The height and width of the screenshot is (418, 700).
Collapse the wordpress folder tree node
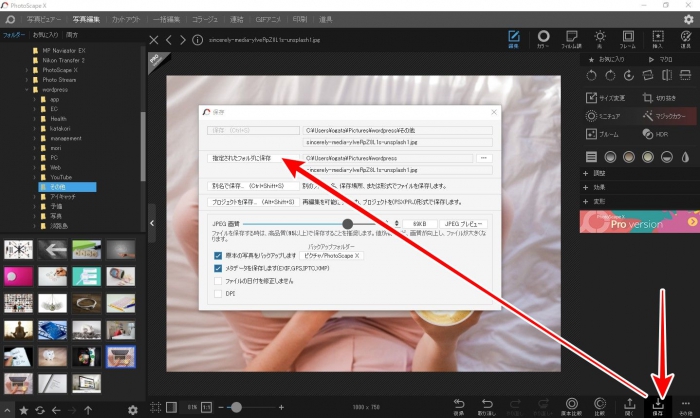(27, 89)
